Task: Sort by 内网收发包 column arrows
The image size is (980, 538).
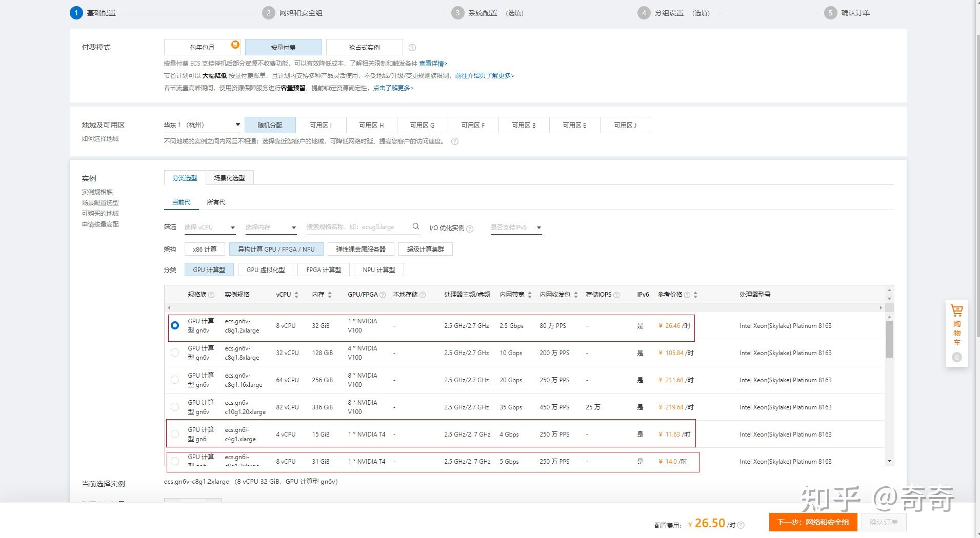Action: coord(576,295)
